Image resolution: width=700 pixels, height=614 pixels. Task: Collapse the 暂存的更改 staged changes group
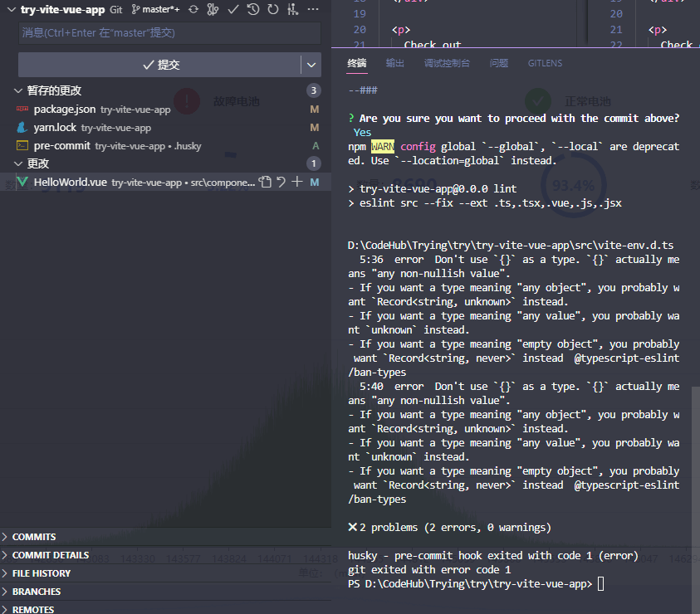[18, 90]
